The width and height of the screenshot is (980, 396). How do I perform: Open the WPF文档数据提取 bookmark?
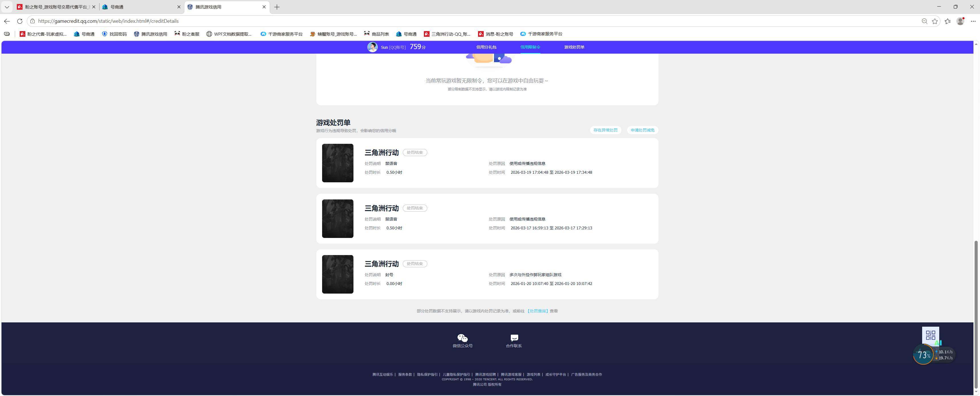[x=229, y=34]
